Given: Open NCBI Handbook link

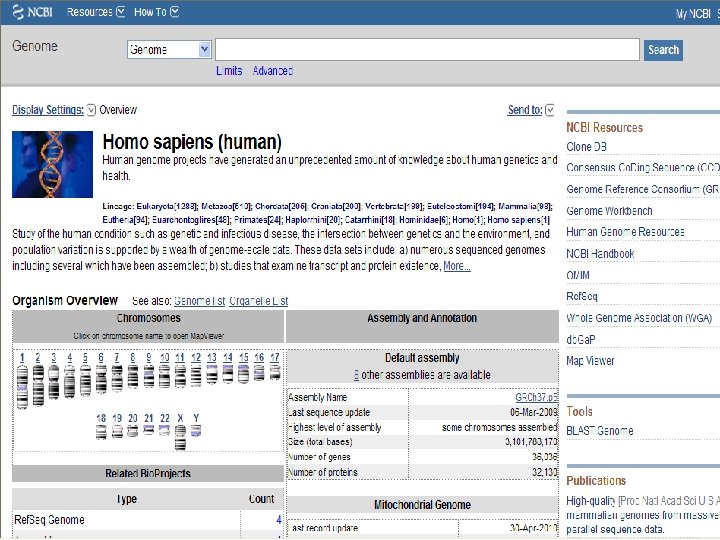Looking at the screenshot, I should click(600, 253).
